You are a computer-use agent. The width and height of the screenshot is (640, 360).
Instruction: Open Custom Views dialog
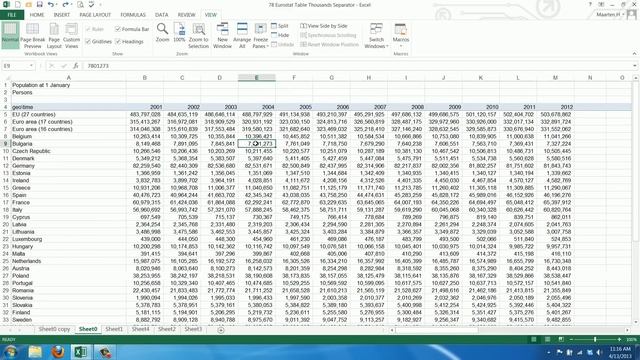click(x=71, y=36)
